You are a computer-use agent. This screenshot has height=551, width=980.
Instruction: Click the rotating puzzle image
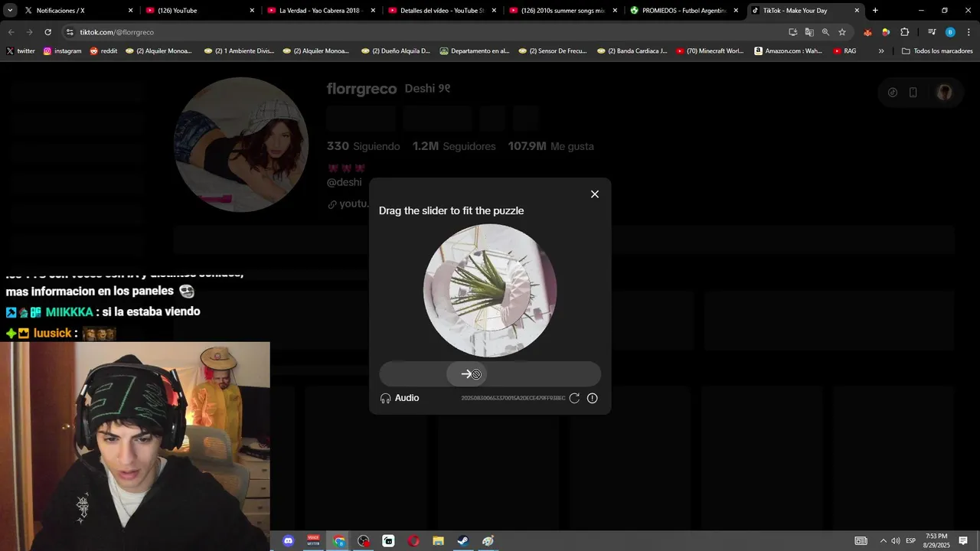point(490,291)
